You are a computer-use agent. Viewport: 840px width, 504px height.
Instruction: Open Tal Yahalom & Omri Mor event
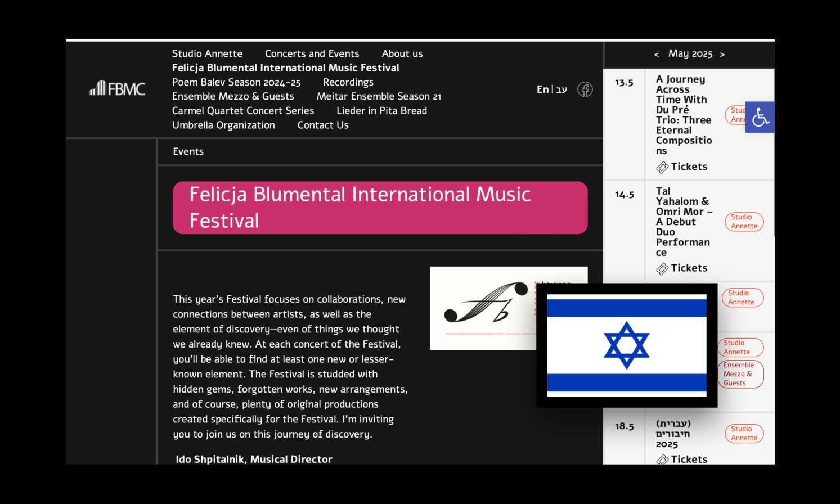coord(684,222)
